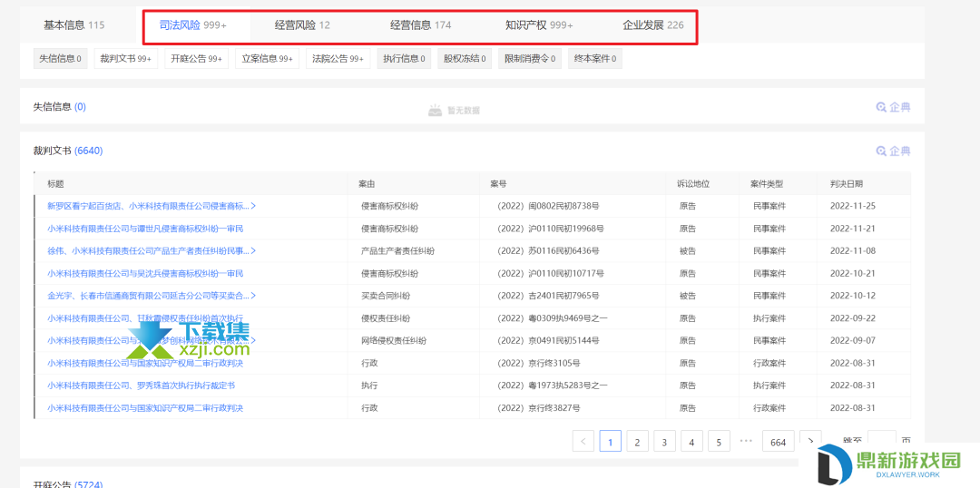Click the 裁判文书 (6640) section heading

coord(67,151)
